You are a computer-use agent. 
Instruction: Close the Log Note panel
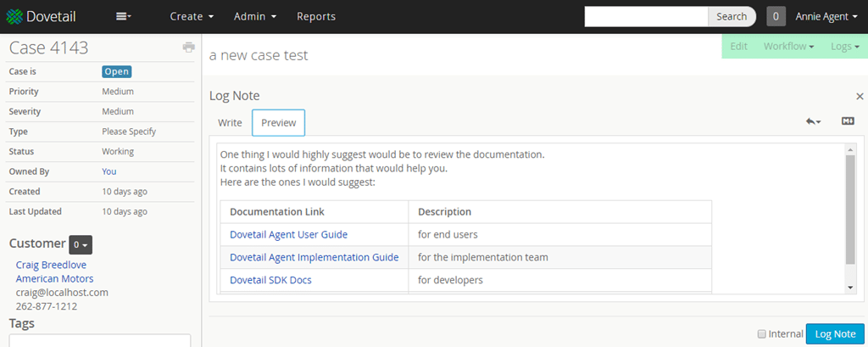click(x=860, y=97)
